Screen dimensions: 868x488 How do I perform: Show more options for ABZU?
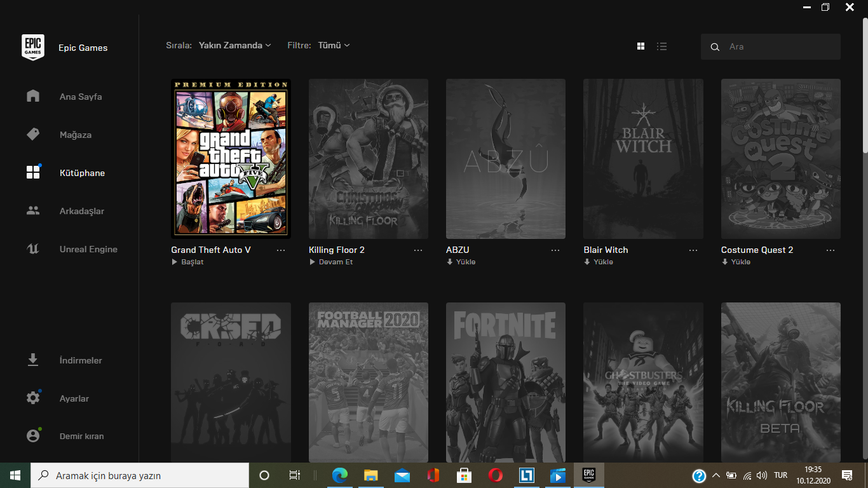(x=555, y=250)
